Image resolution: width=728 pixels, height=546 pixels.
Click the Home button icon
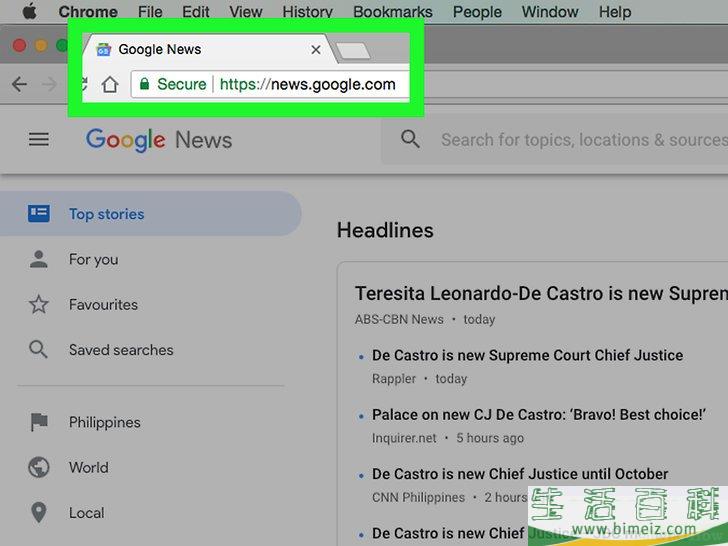pyautogui.click(x=110, y=84)
